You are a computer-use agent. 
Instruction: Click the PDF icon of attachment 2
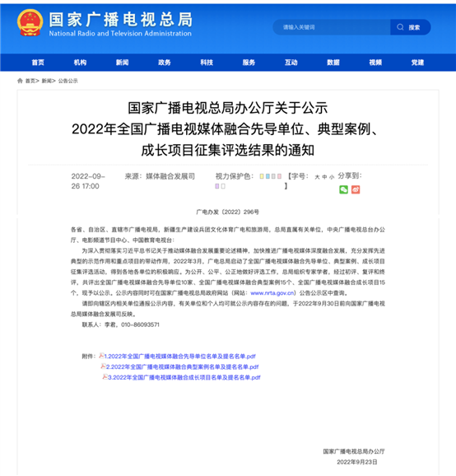coord(104,366)
